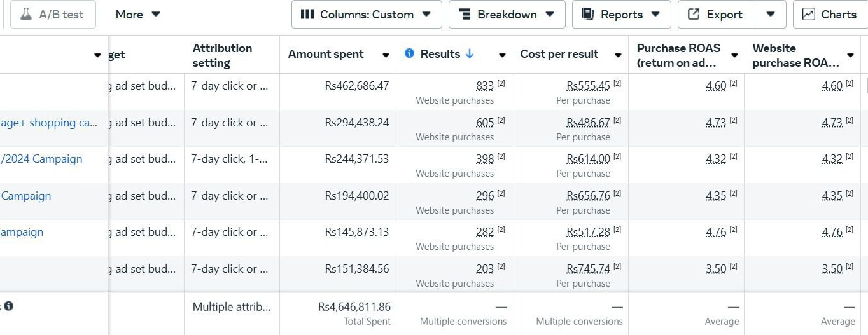
Task: Click the Rs486.67 cost per purchase value
Action: coord(588,123)
